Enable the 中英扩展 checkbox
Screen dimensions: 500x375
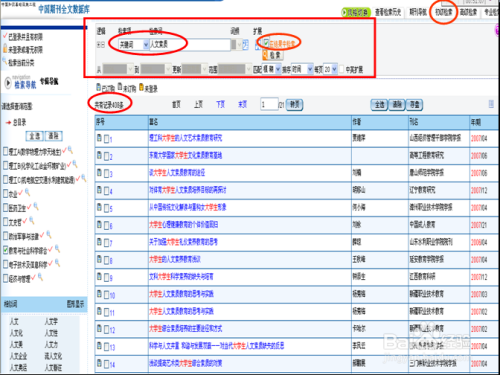(x=341, y=69)
